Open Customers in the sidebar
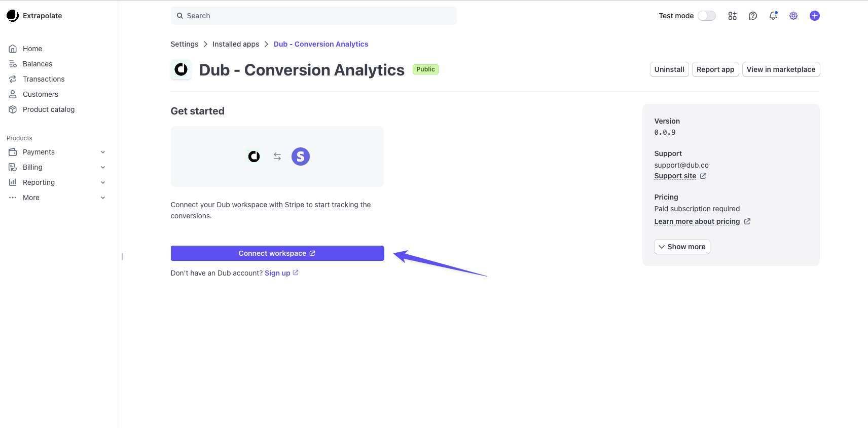The image size is (868, 428). pyautogui.click(x=41, y=94)
